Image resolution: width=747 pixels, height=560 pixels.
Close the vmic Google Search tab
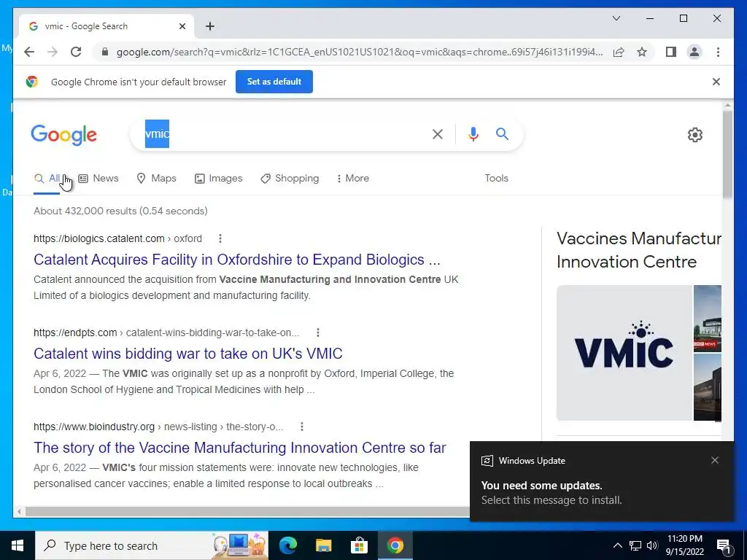click(182, 26)
